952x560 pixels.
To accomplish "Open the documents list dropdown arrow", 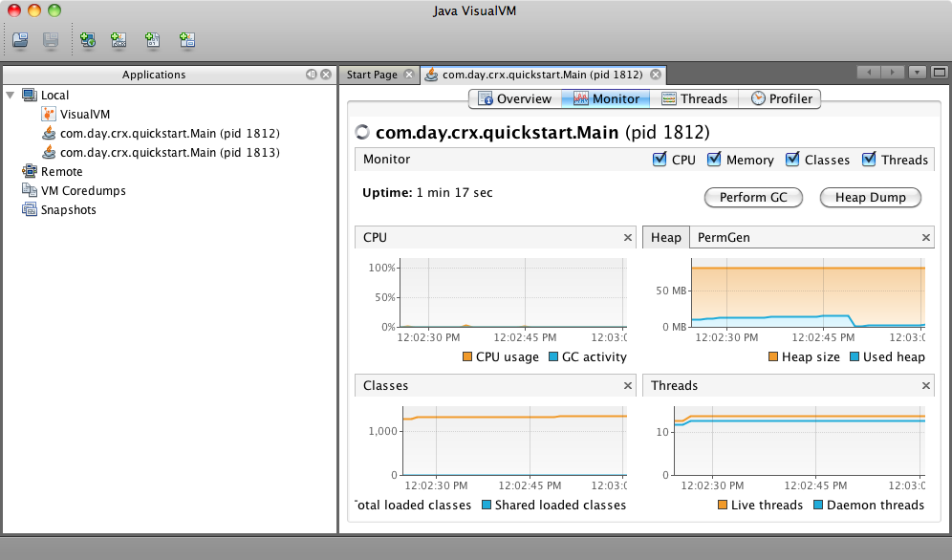I will pos(917,73).
